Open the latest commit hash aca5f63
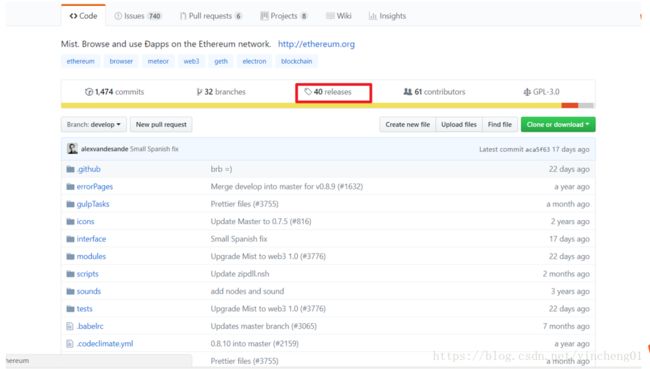Screen dimensions: 650x369 pyautogui.click(x=537, y=149)
